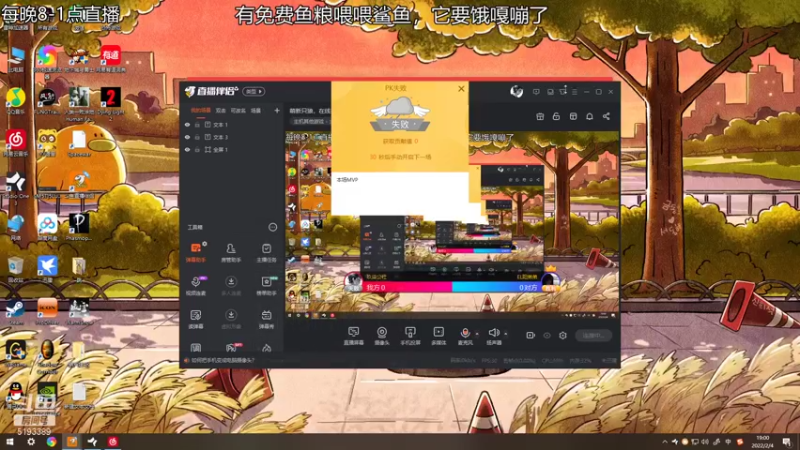Viewport: 800px width, 450px height.
Task: Open the notification bell icon
Action: pyautogui.click(x=589, y=116)
